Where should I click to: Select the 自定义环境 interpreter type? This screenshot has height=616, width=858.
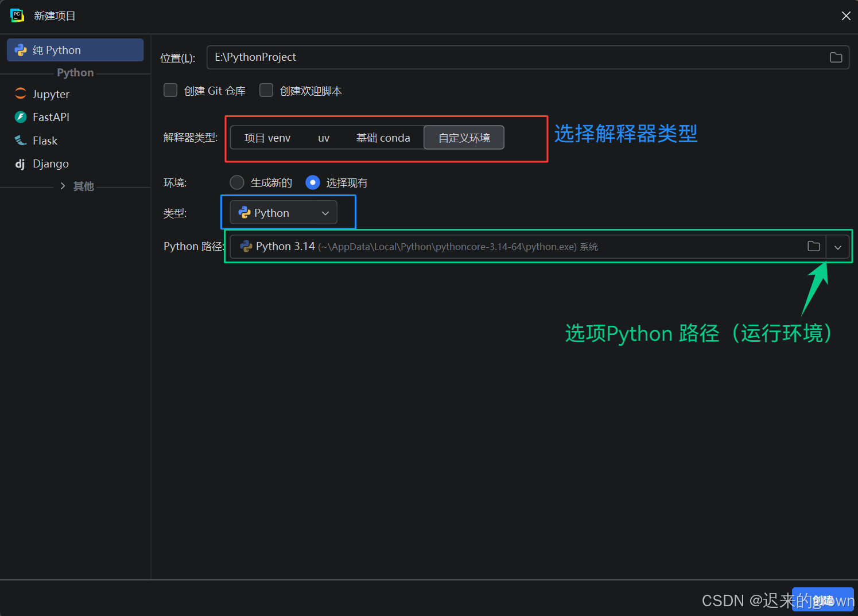coord(464,138)
